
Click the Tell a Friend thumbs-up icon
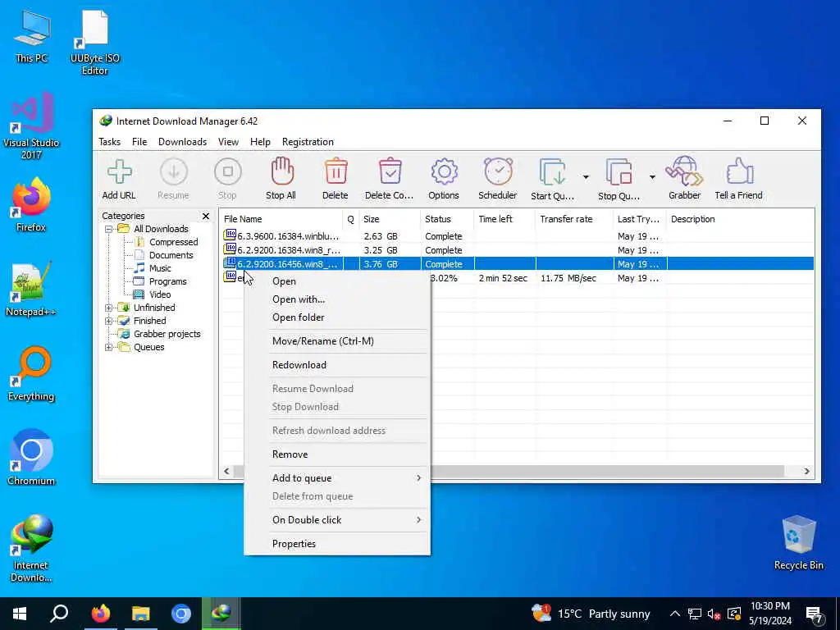coord(739,171)
